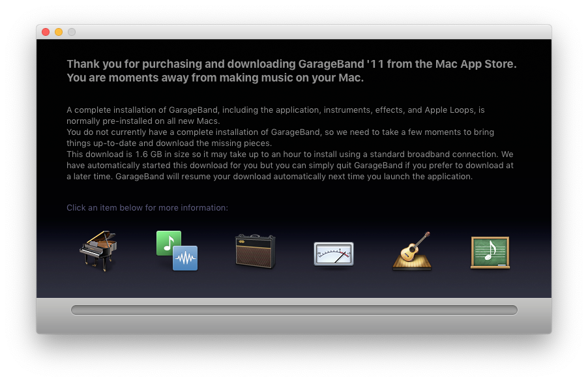Click the line starting 'a later time. GarageBand will resume'
This screenshot has width=588, height=382.
[x=270, y=177]
